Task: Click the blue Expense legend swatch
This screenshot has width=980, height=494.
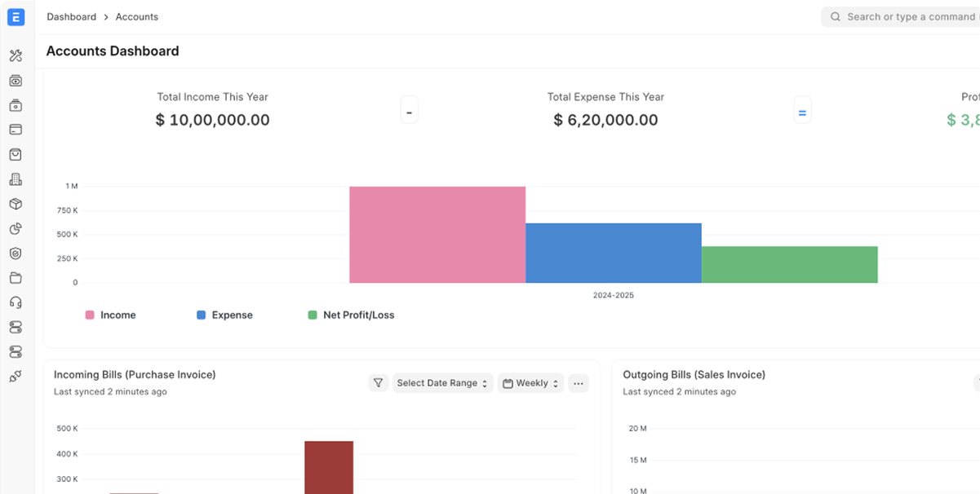Action: (x=201, y=315)
